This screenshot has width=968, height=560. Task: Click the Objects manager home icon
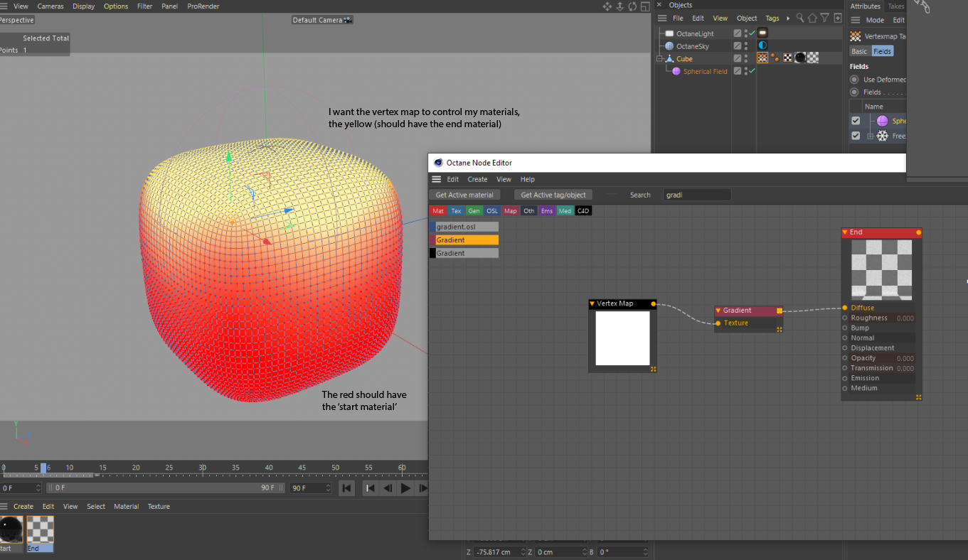coord(812,18)
